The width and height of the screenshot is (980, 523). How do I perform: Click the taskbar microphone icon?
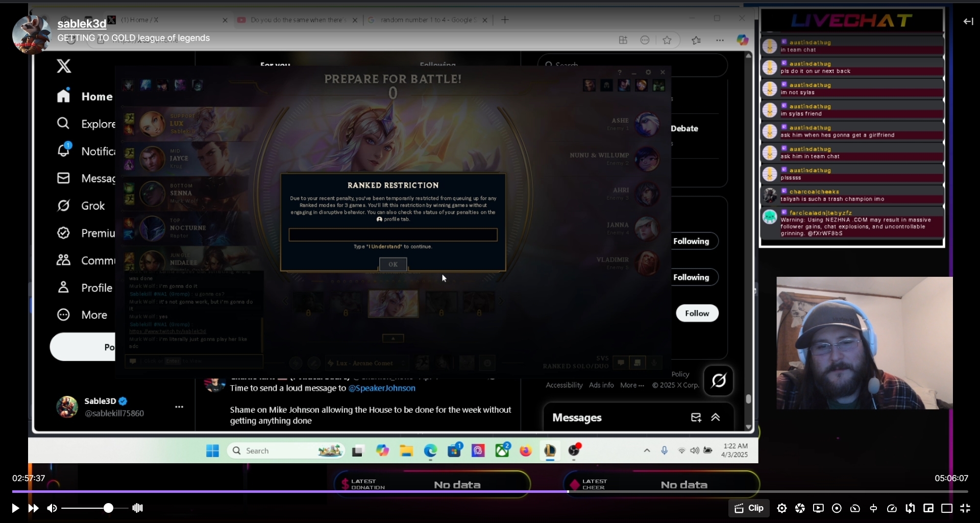click(664, 450)
